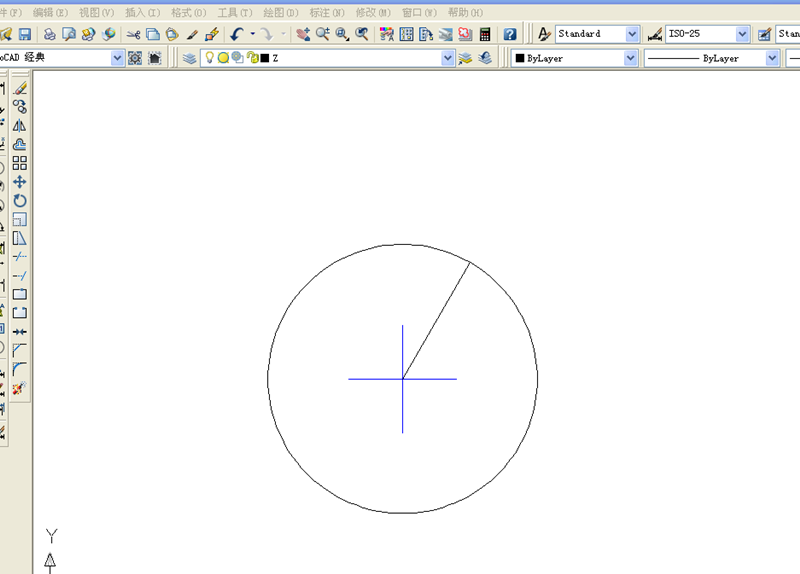800x574 pixels.
Task: Activate the Move tool icon
Action: coord(20,182)
